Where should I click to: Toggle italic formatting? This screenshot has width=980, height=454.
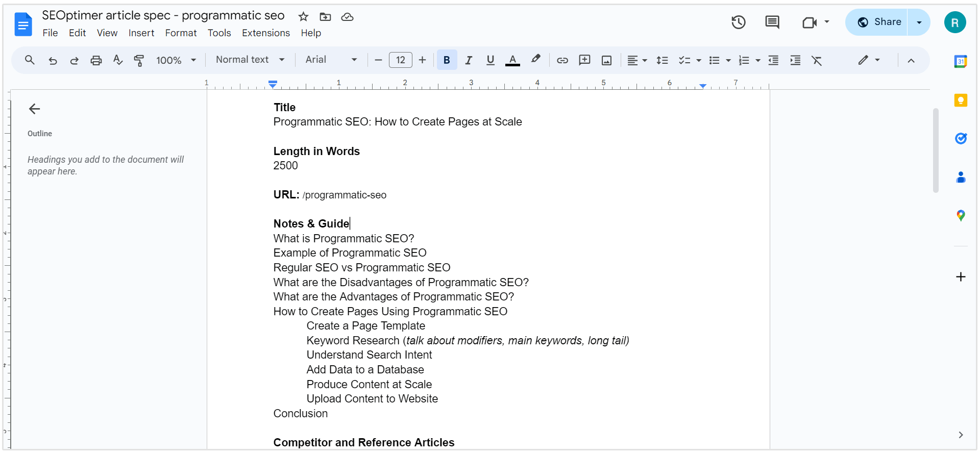click(469, 60)
